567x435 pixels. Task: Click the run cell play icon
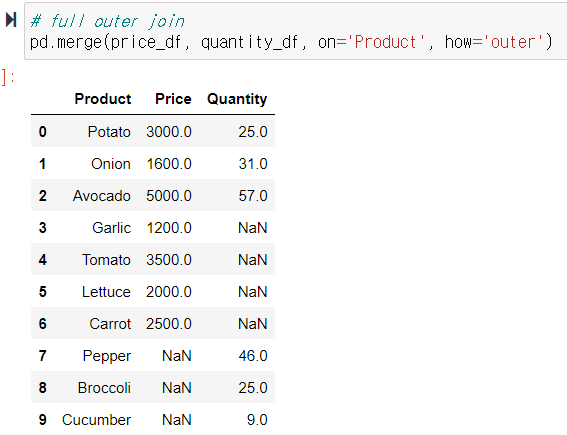click(x=11, y=20)
